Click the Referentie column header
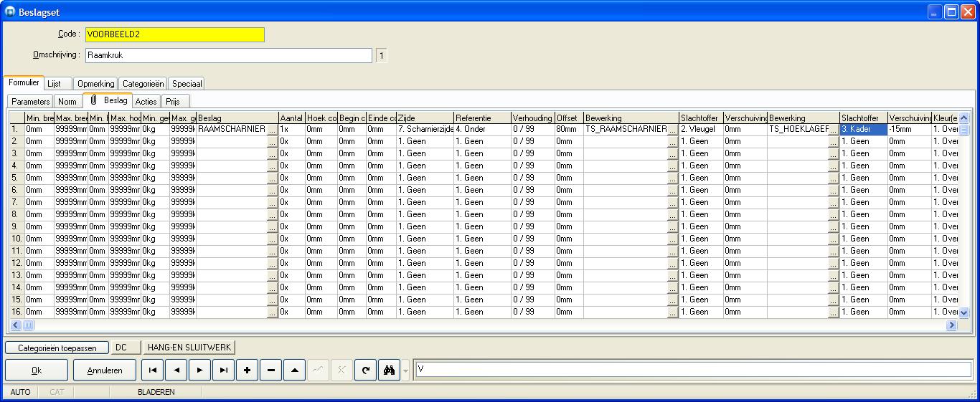 [482, 118]
